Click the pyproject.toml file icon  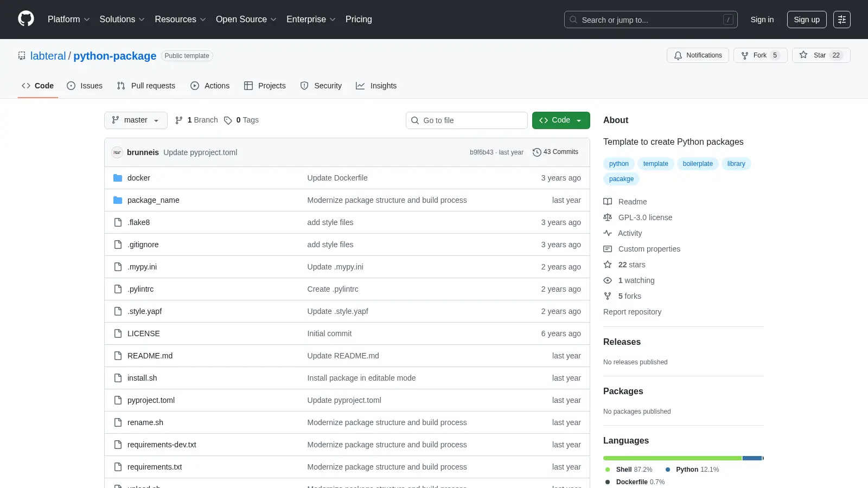(118, 400)
